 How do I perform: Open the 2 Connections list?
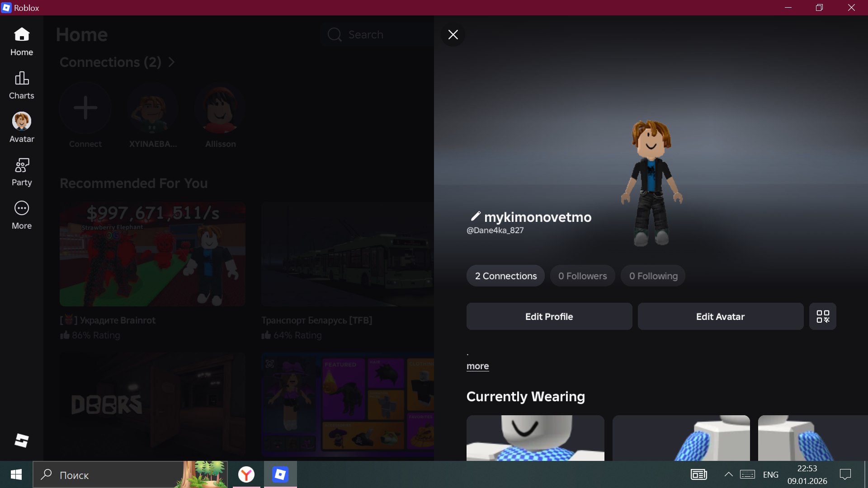pyautogui.click(x=505, y=276)
